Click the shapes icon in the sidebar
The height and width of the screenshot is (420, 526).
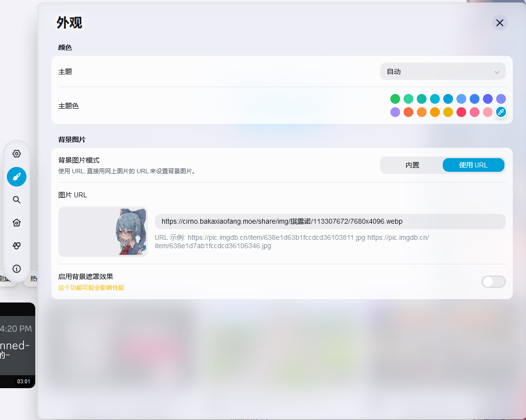(17, 246)
